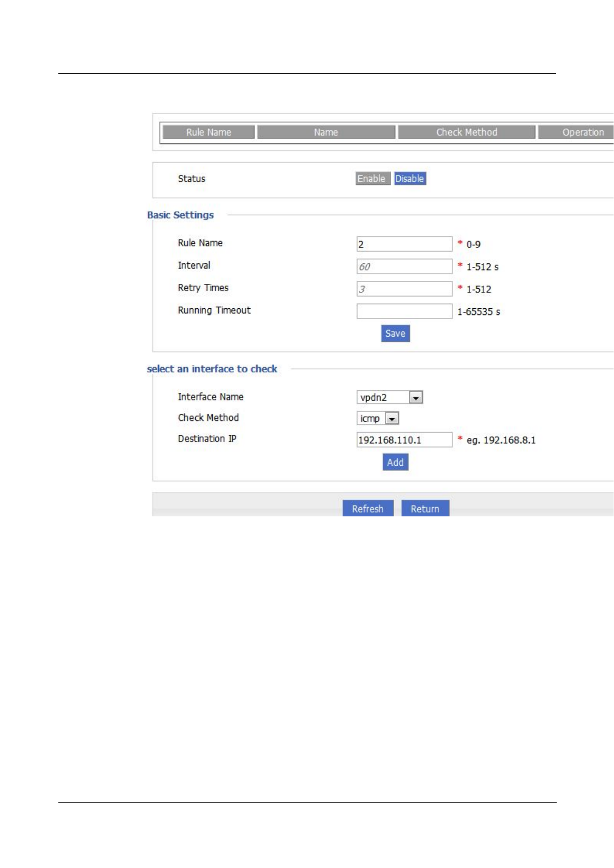614x868 pixels.
Task: Click the '1-512 s' interval hint
Action: 482,267
